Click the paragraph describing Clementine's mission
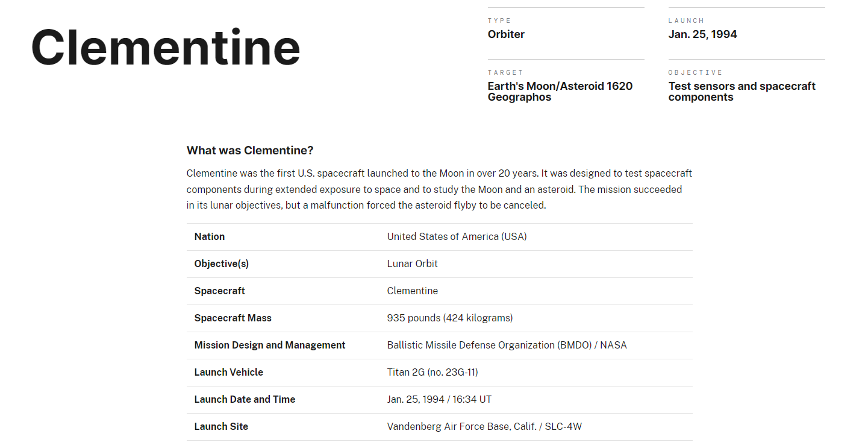Screen dimensions: 868x448 tap(439, 189)
